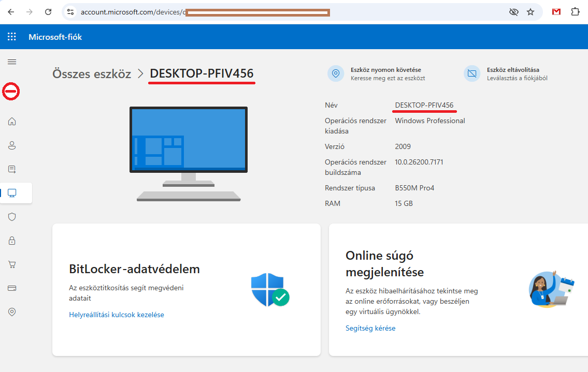
Task: Open the Microsoft apps grid launcher
Action: (11, 37)
